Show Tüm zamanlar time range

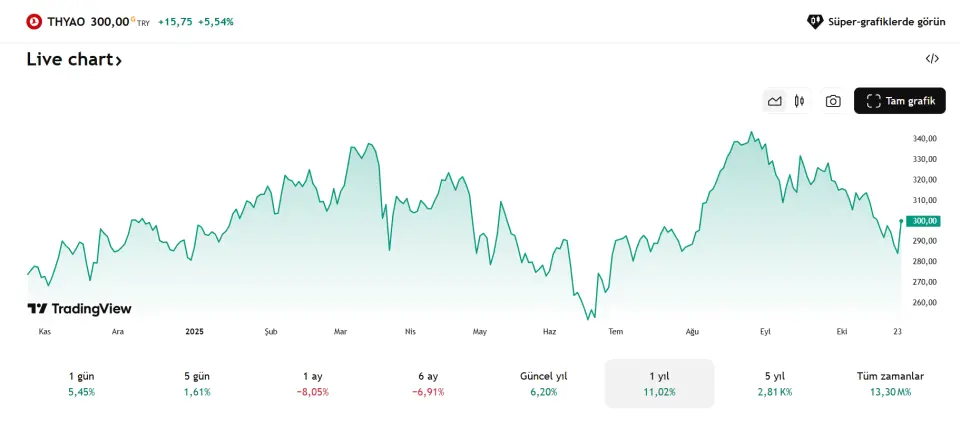(890, 383)
